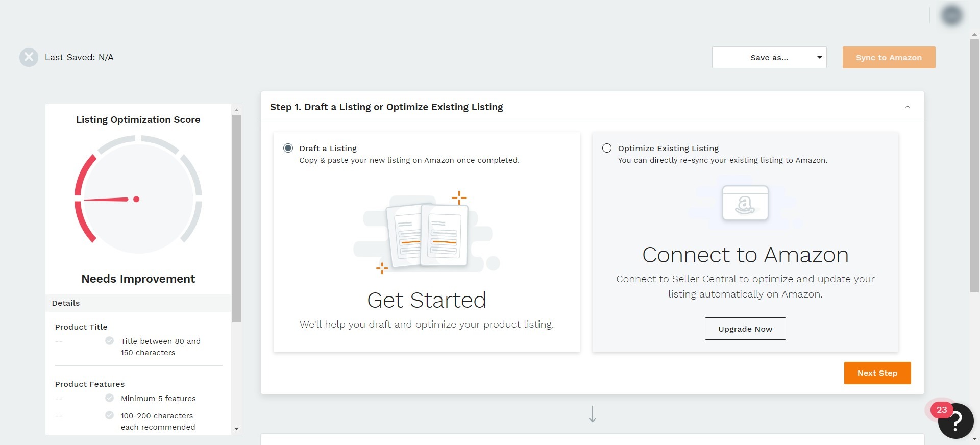Click the page scrollbar up arrow
The width and height of the screenshot is (980, 445).
pos(974,35)
